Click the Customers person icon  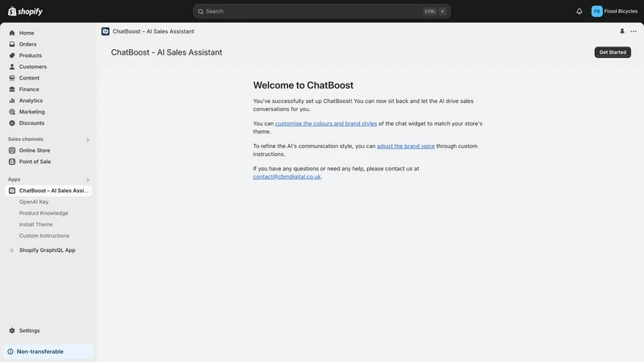pos(12,67)
